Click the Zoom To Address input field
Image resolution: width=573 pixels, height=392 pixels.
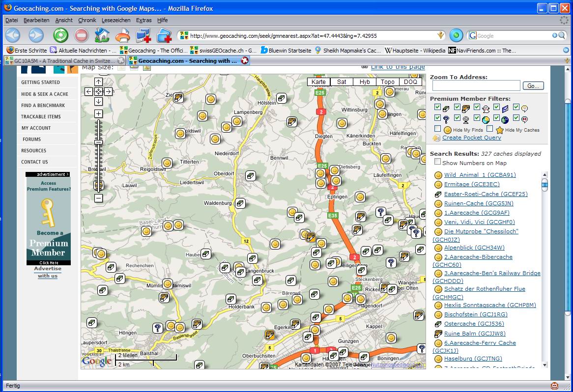476,85
